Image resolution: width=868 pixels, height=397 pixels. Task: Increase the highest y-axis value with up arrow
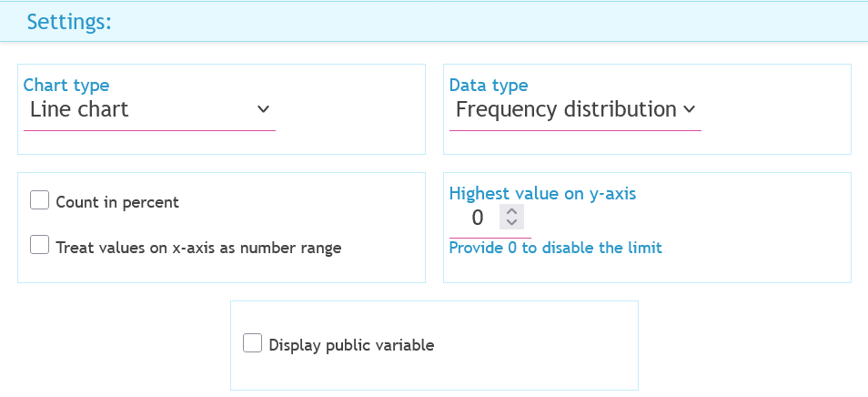[x=511, y=212]
